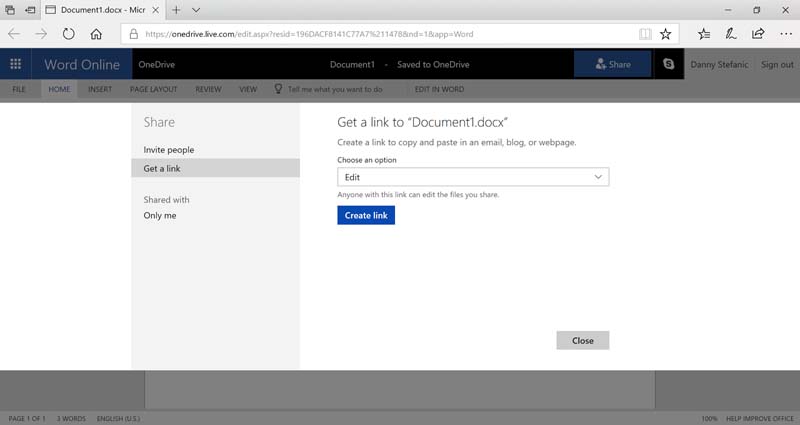Screen dimensions: 800x425
Task: Show tab previews chevron
Action: pos(196,10)
